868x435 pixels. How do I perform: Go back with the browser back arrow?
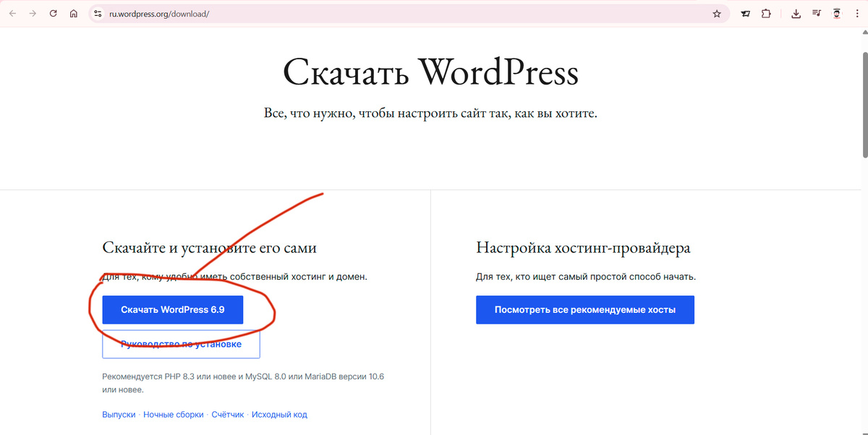(x=12, y=13)
